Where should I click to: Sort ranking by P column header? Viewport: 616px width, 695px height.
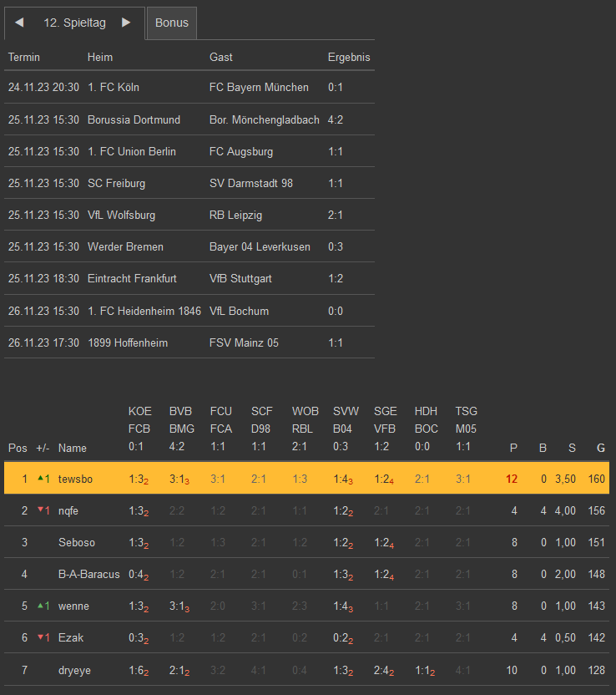513,449
